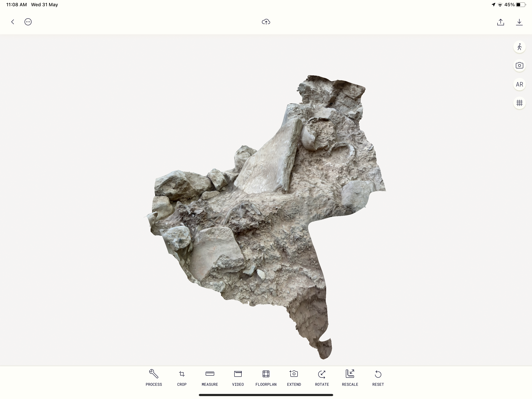This screenshot has width=532, height=399.
Task: Tap the Extend scan camera icon
Action: 294,377
